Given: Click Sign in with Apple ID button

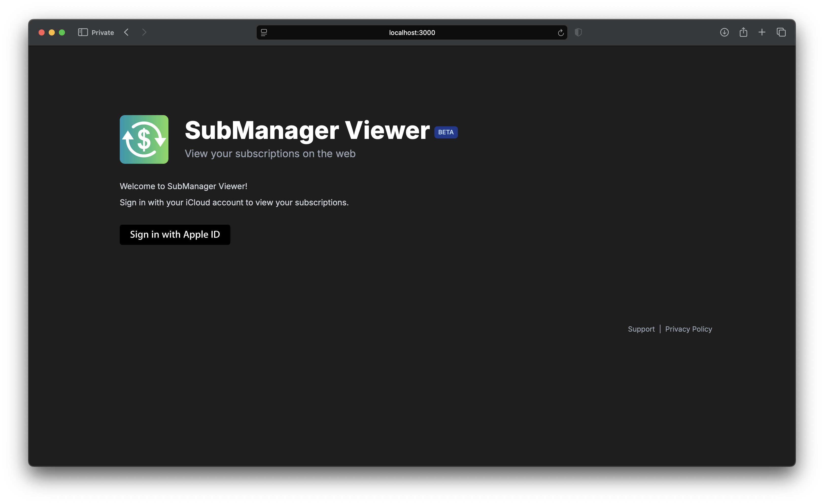Looking at the screenshot, I should click(x=175, y=235).
